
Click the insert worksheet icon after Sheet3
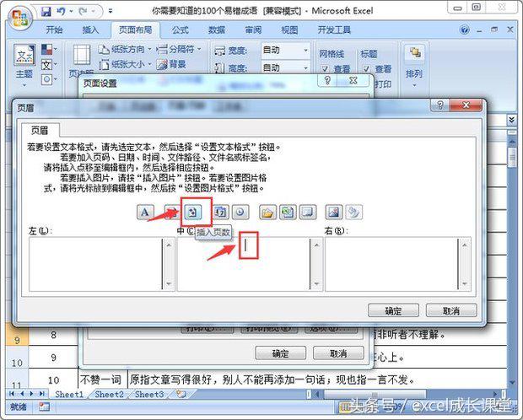click(181, 394)
